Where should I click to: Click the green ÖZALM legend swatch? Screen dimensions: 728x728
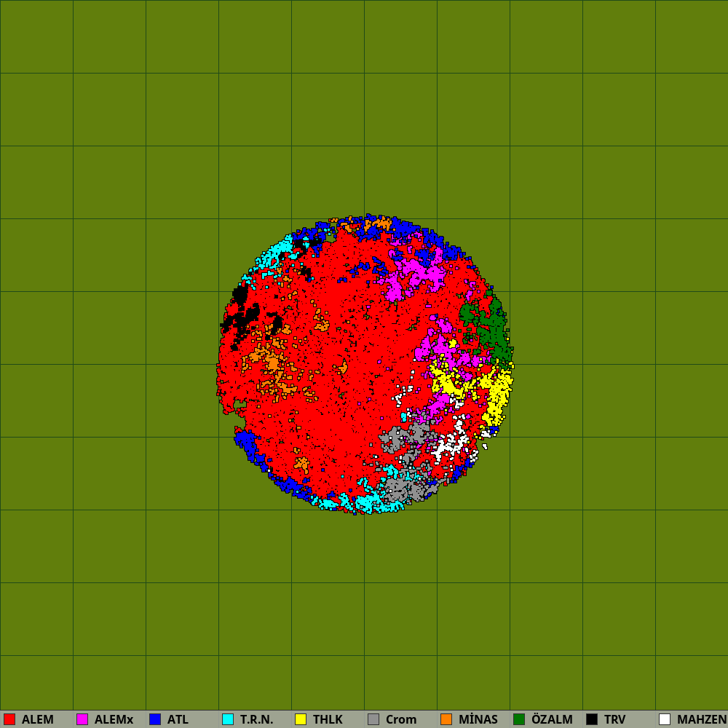(x=519, y=719)
